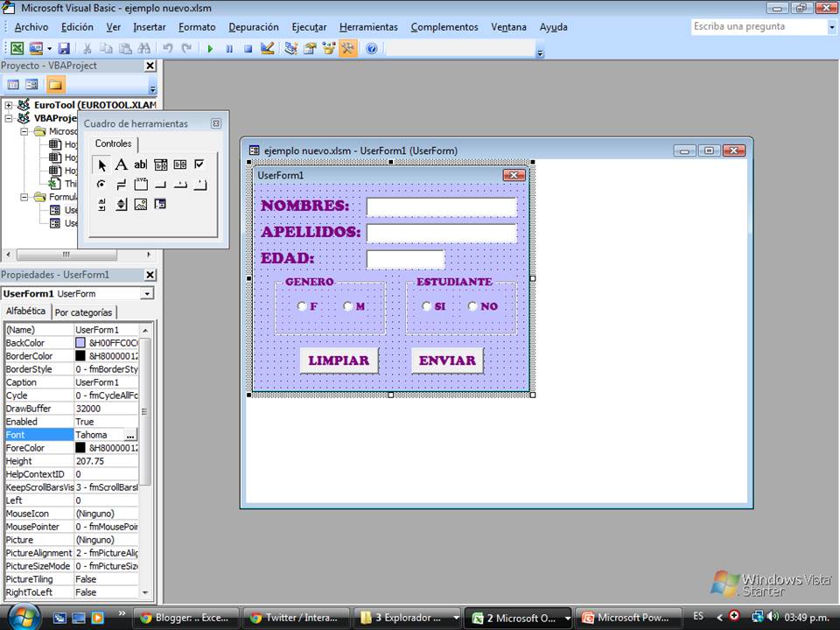Choose the NO student option
Image resolution: width=840 pixels, height=630 pixels.
point(472,306)
